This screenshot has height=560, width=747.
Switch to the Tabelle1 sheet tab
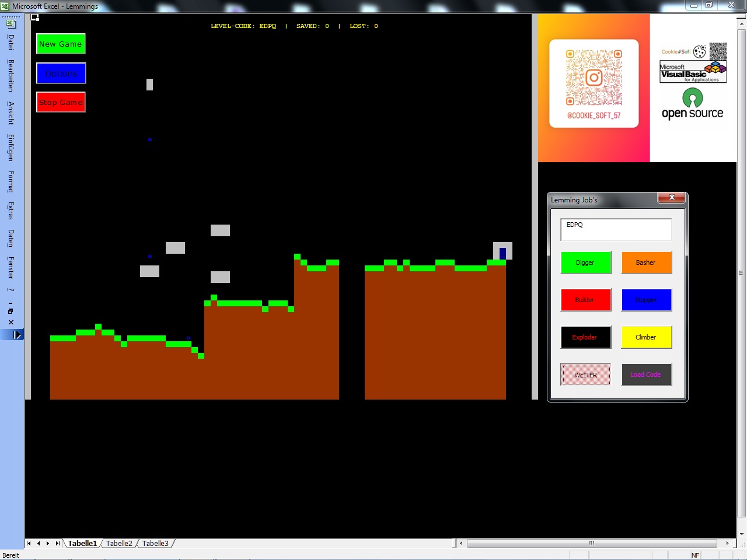(82, 543)
